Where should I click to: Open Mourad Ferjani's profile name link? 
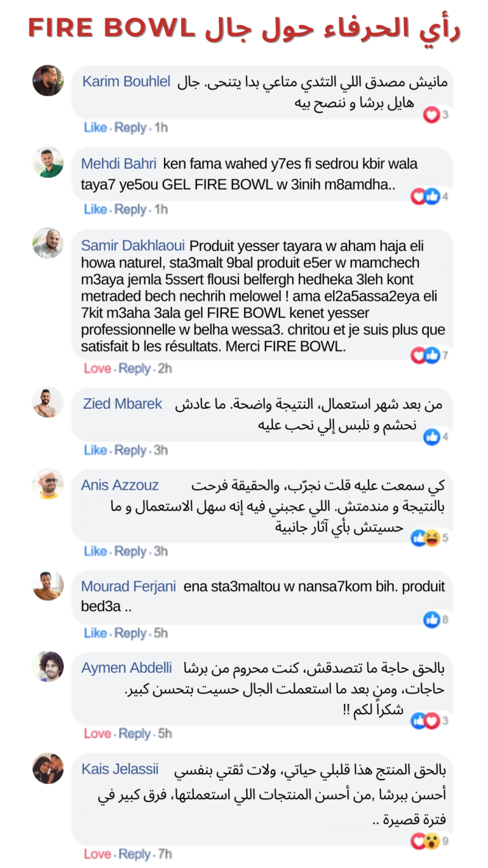pos(128,586)
